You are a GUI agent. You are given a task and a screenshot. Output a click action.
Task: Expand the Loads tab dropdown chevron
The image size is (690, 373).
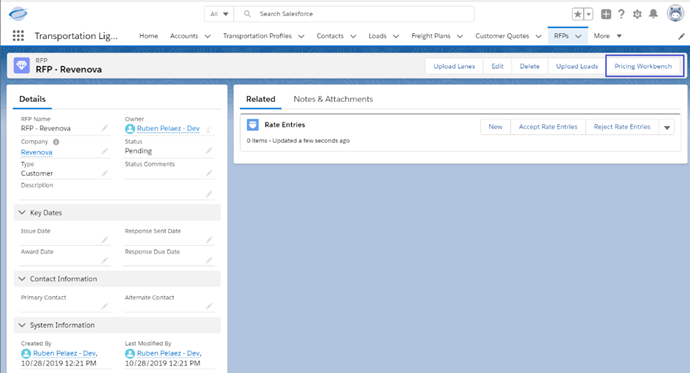(x=396, y=36)
